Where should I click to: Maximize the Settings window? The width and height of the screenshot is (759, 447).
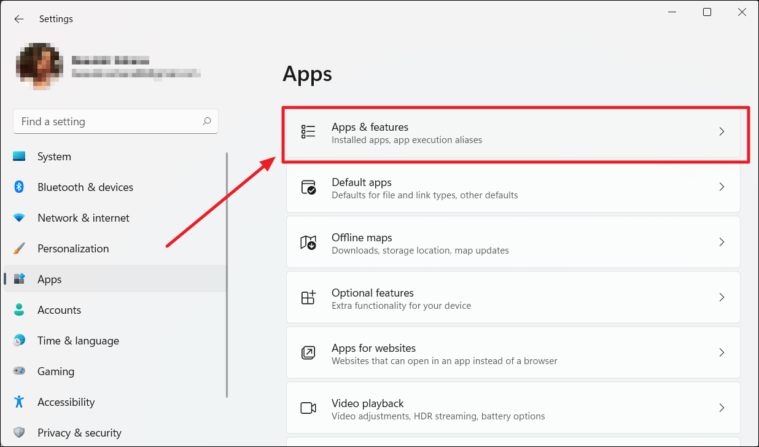tap(707, 12)
